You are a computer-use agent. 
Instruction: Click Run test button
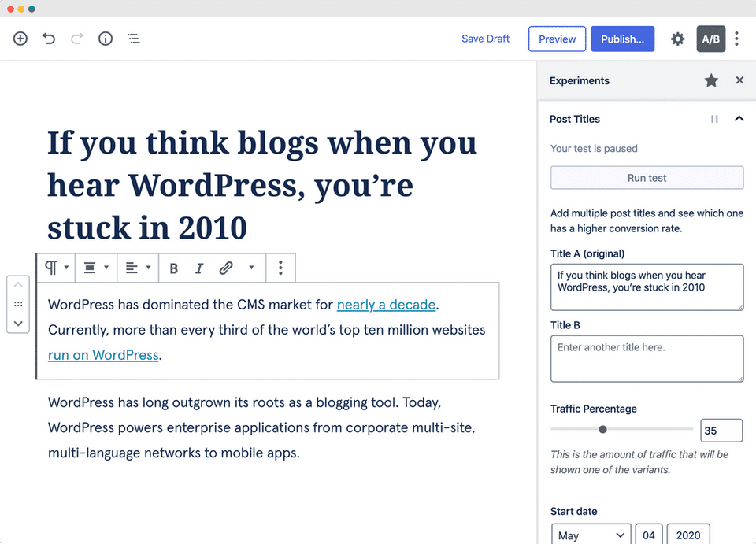pos(647,178)
